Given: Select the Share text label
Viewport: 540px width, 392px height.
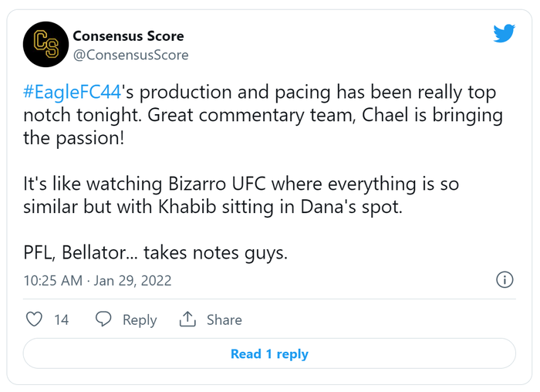Looking at the screenshot, I should (224, 319).
